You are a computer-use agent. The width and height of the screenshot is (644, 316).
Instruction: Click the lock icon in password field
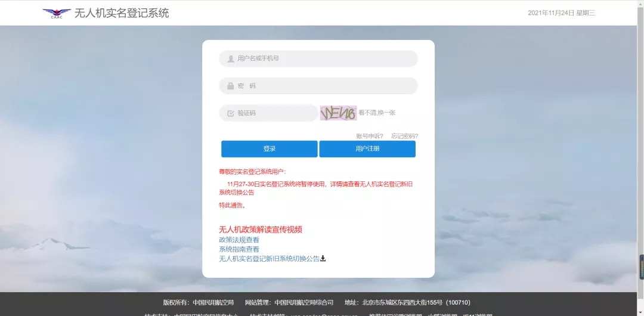[x=230, y=86]
